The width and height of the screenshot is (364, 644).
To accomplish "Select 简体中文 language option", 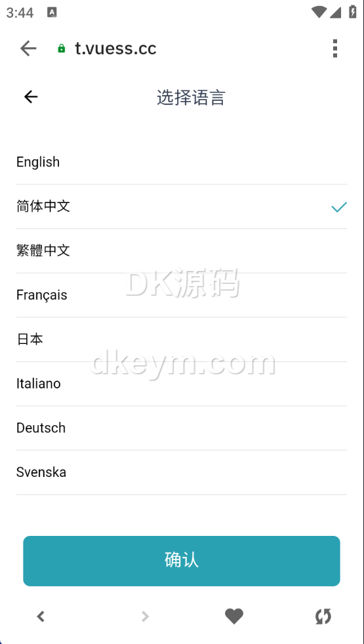I will (182, 206).
